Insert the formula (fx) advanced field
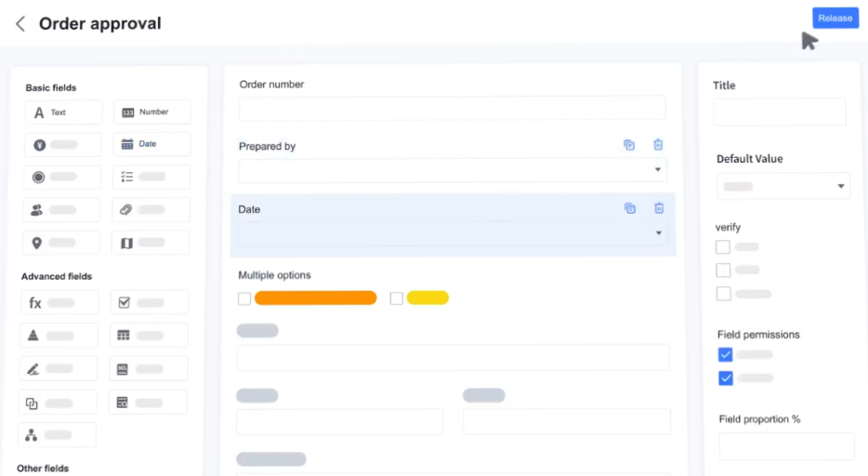Viewport: 868px width, 476px height. [59, 303]
